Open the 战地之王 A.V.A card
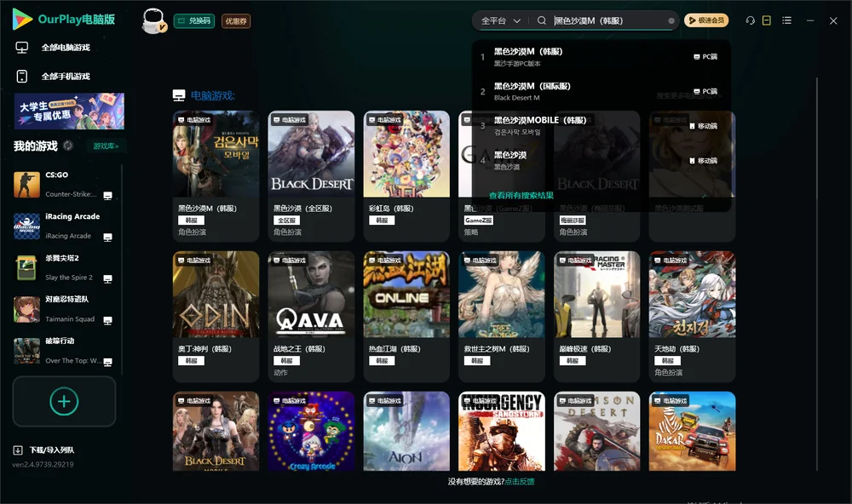 pyautogui.click(x=311, y=316)
